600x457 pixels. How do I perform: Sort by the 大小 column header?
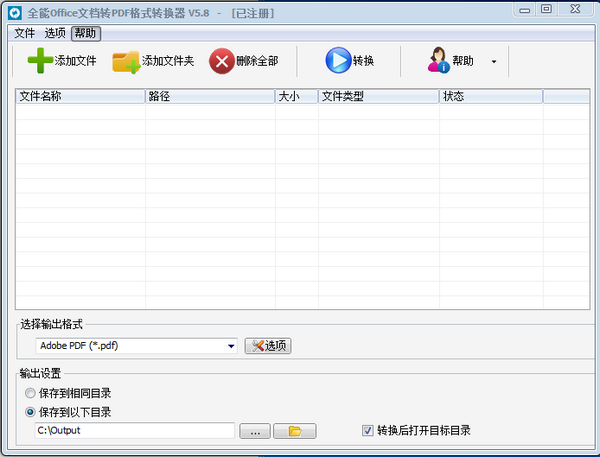(x=297, y=96)
